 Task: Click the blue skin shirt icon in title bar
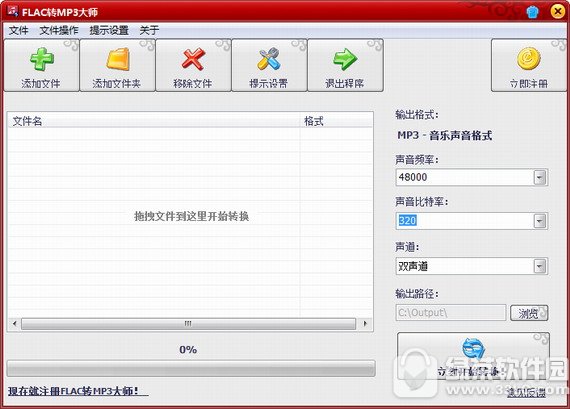pyautogui.click(x=532, y=12)
